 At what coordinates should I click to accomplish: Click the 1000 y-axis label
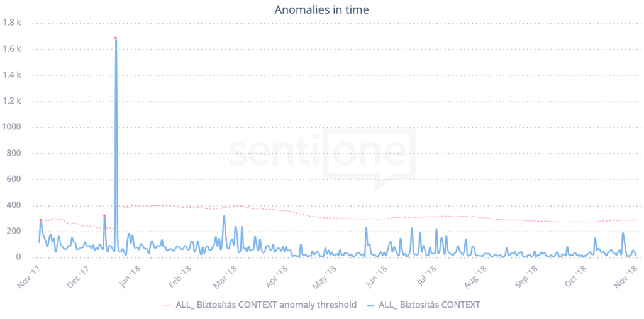(13, 127)
